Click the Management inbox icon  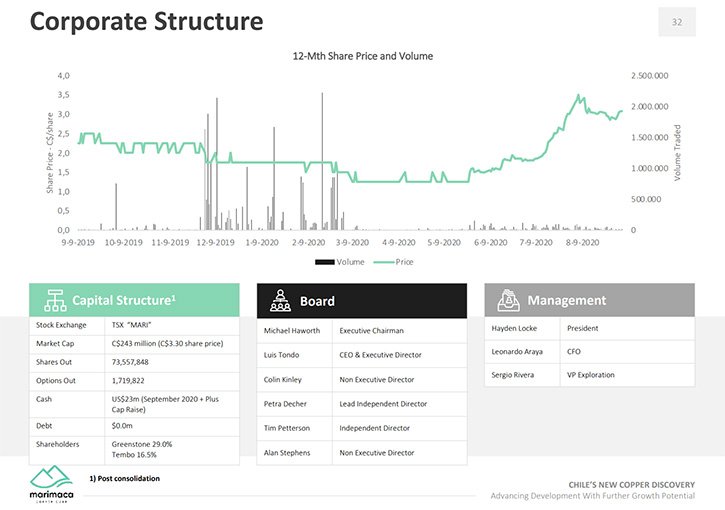click(x=508, y=300)
